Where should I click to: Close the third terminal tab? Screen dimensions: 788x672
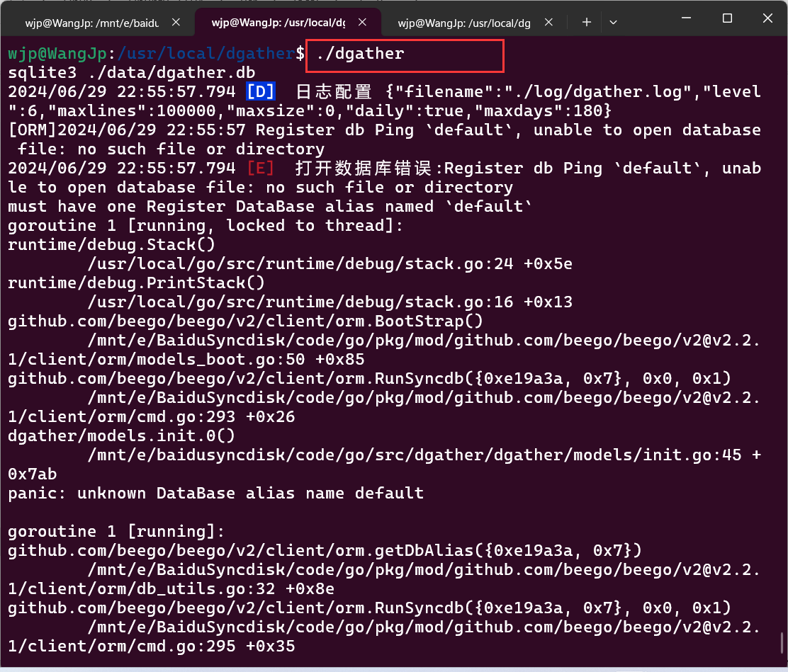point(548,23)
